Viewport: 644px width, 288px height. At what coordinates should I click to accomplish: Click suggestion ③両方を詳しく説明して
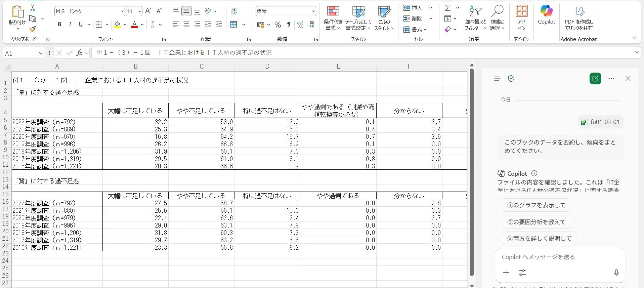click(539, 238)
